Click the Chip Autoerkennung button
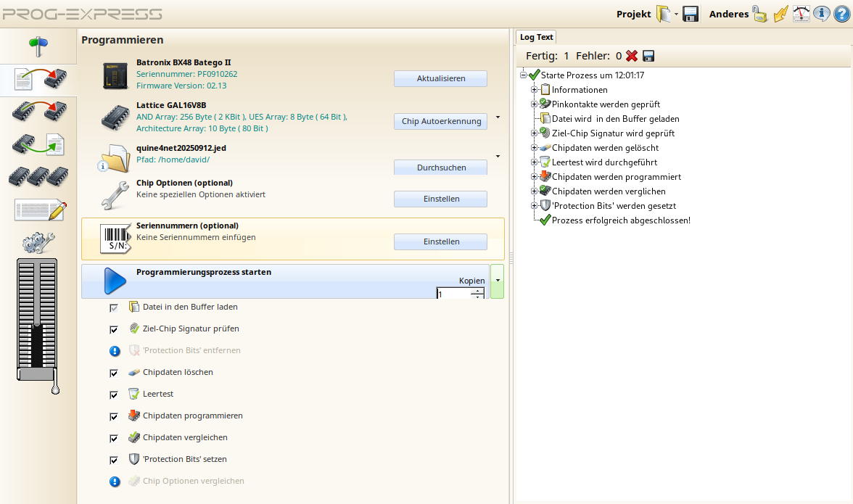Viewport: 853px width, 504px height. (440, 121)
